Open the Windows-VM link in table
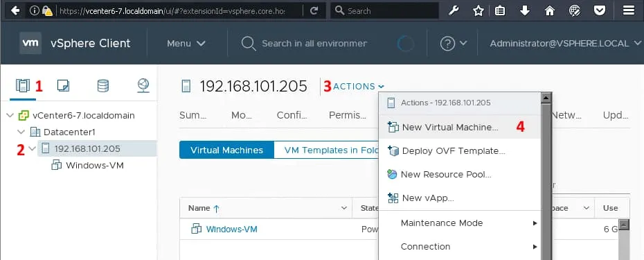 pos(232,229)
